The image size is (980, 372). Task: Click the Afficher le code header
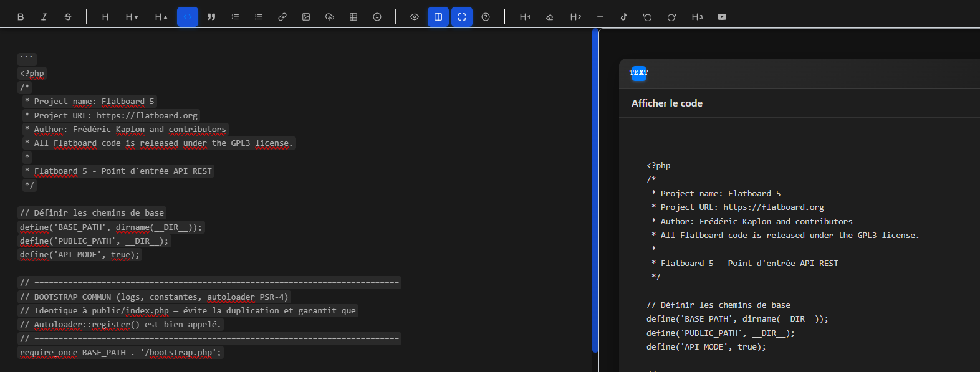pyautogui.click(x=667, y=103)
